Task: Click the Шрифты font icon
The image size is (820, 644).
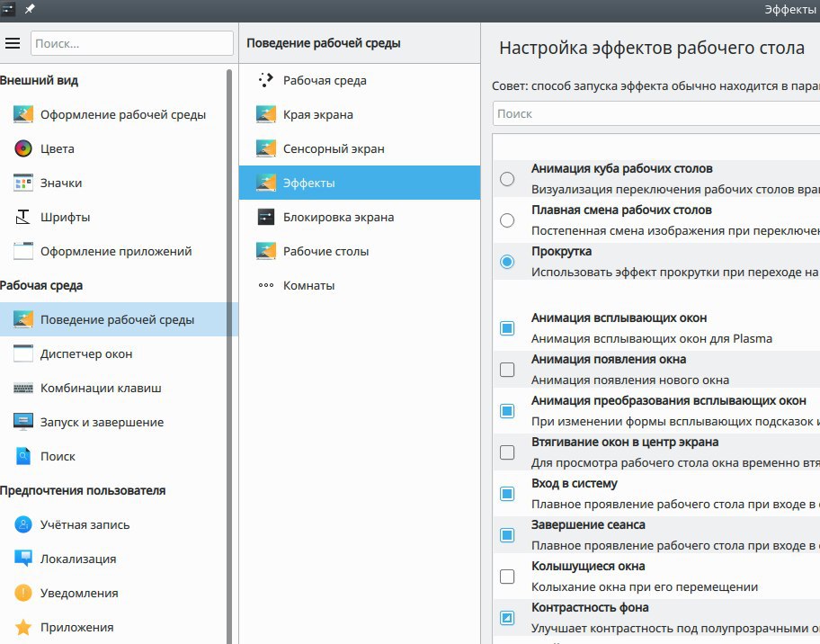Action: (23, 217)
